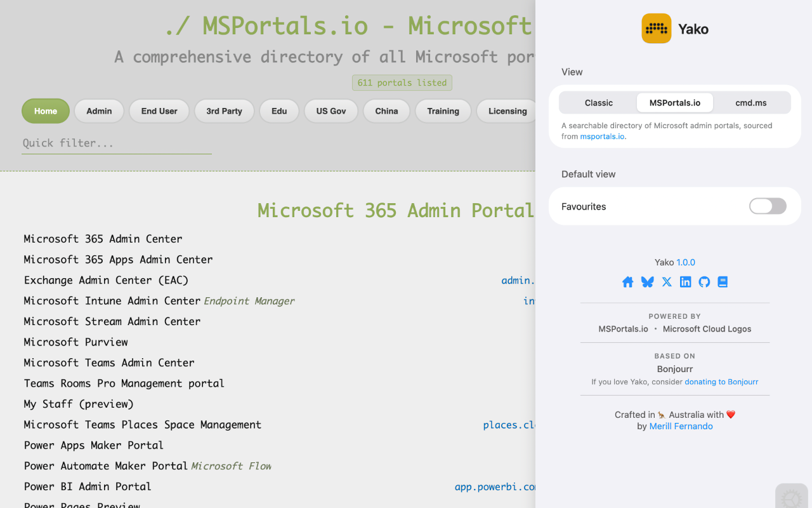This screenshot has width=812, height=508.
Task: Switch to the Home category
Action: tap(46, 111)
